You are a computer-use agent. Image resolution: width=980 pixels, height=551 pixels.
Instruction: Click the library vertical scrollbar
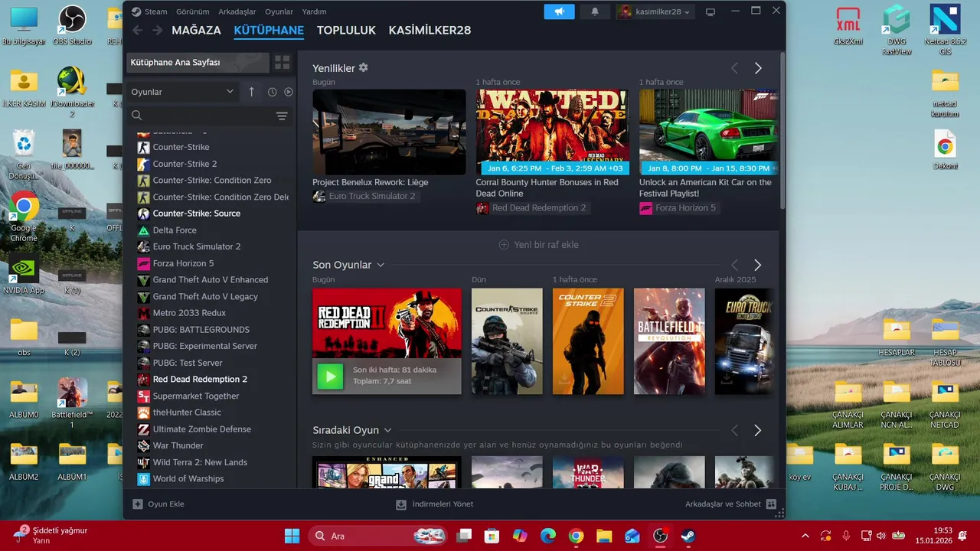[782, 130]
